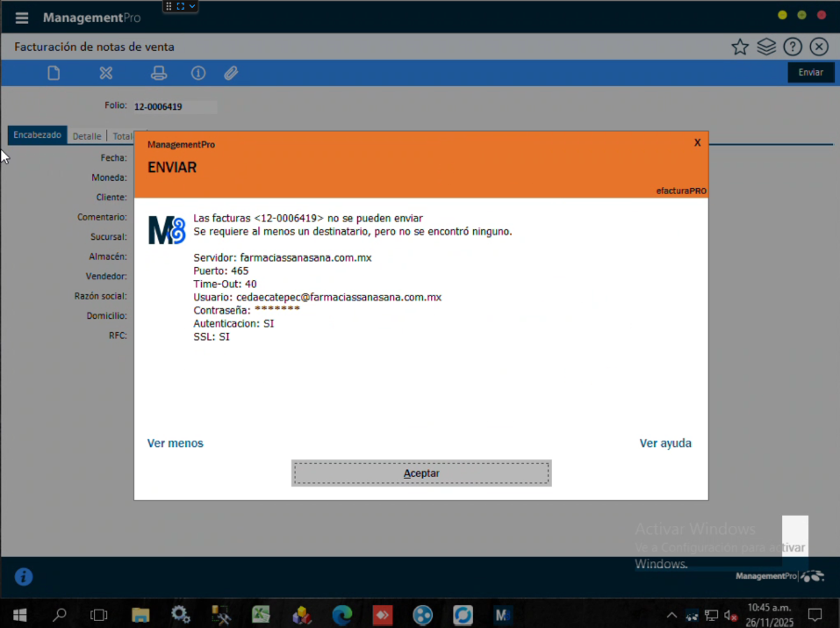Viewport: 840px width, 628px height.
Task: Show hidden system tray icons chevron
Action: [x=672, y=615]
